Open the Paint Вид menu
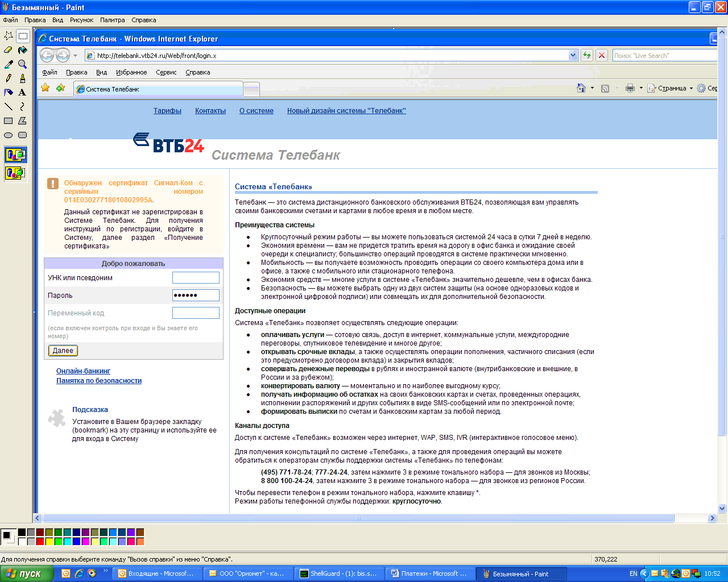Viewport: 728px width, 582px height. [x=57, y=20]
